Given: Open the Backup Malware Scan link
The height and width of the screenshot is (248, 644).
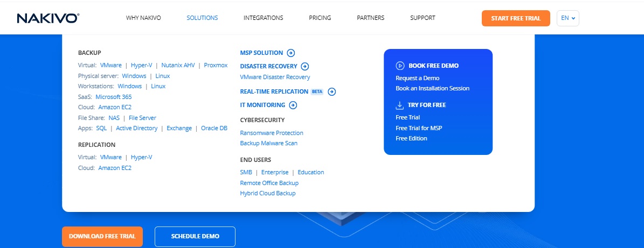Looking at the screenshot, I should pos(269,144).
